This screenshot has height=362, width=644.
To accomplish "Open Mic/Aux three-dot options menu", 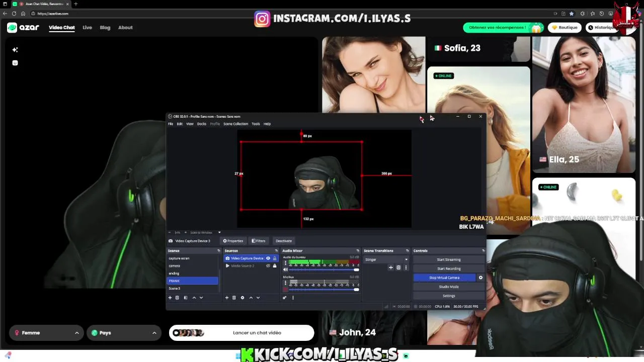I will pos(285,283).
